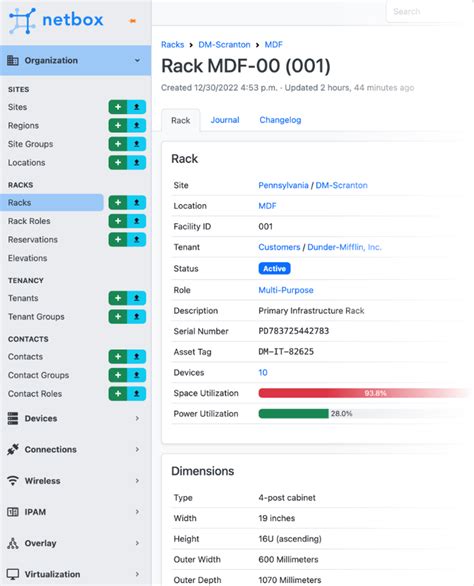Open the Dunder-Mifflin, Inc. tenant link
The image size is (474, 586).
click(x=344, y=247)
